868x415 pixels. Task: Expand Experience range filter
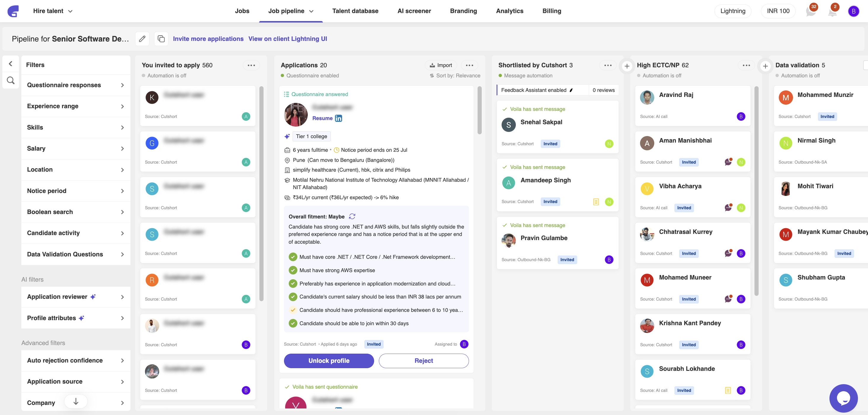tap(76, 106)
